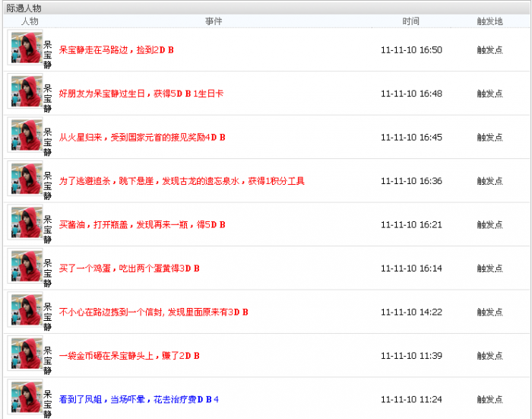Click 触发点 in the 16:21 row
This screenshot has height=419, width=532.
pos(489,225)
